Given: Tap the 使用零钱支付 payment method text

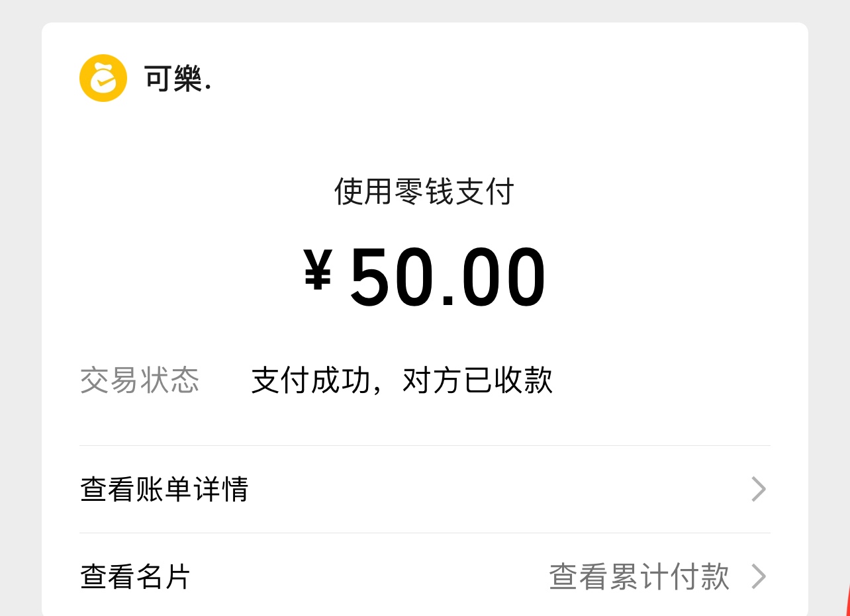Looking at the screenshot, I should click(424, 193).
